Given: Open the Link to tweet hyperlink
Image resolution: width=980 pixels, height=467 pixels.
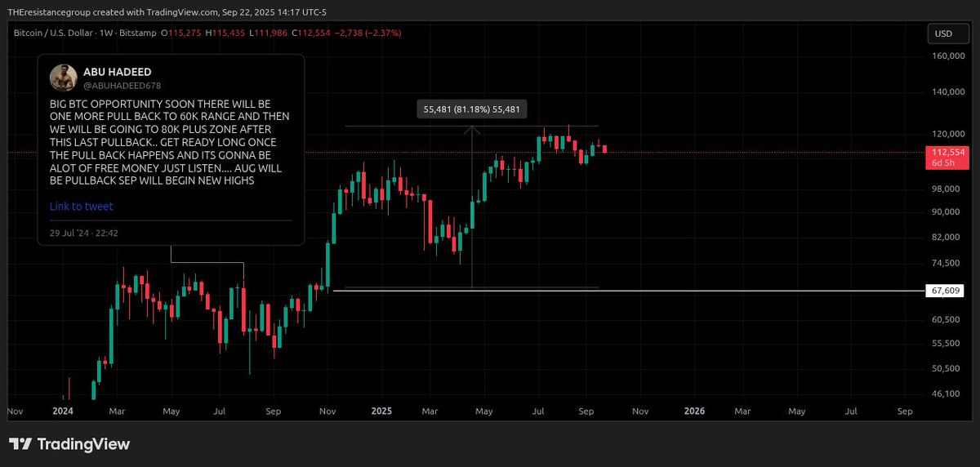Looking at the screenshot, I should point(81,207).
